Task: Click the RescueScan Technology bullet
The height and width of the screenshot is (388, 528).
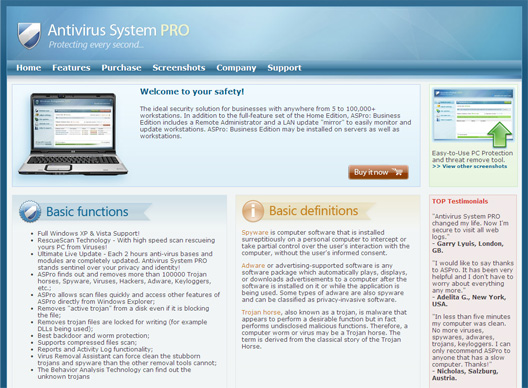Action: coord(126,244)
